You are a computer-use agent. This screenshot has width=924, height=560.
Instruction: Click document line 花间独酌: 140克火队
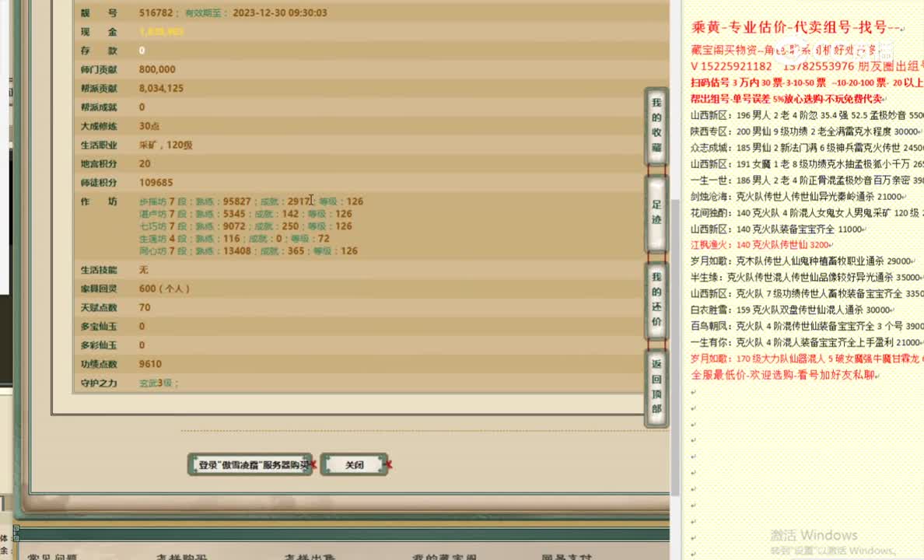[x=807, y=213]
